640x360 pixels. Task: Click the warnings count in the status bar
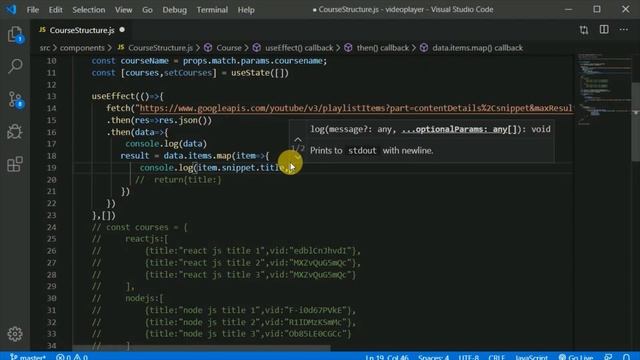click(80, 357)
